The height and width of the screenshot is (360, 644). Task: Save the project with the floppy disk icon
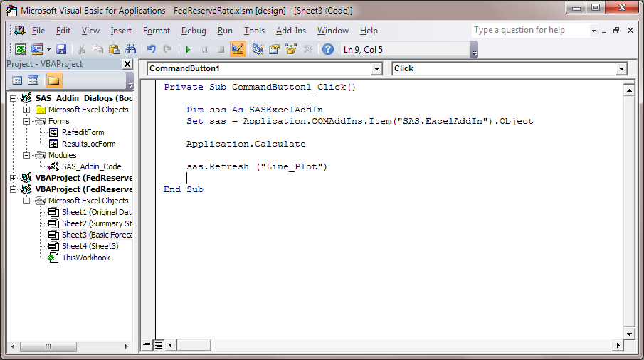(x=61, y=49)
